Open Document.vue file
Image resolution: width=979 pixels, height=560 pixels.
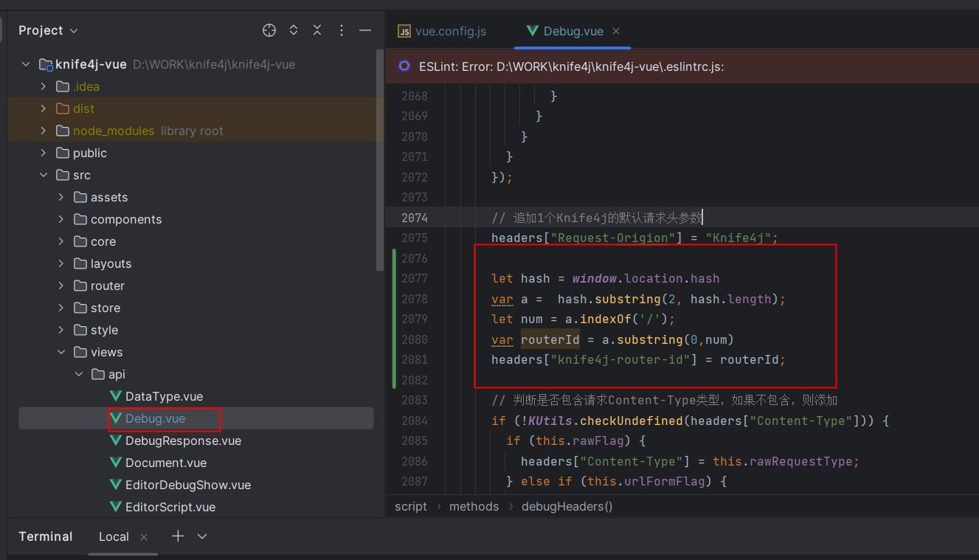pyautogui.click(x=166, y=463)
